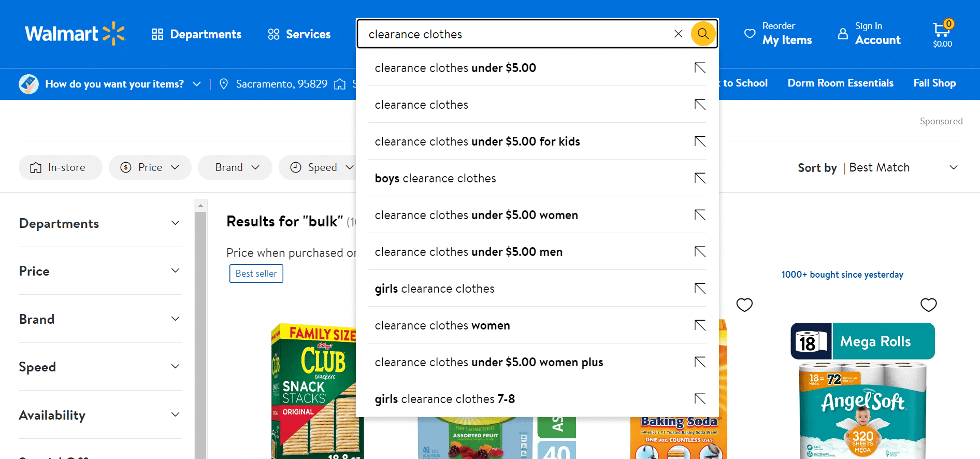Fill search with 'clearance clothes under $5.00' arrow
The width and height of the screenshot is (980, 459).
pyautogui.click(x=700, y=68)
